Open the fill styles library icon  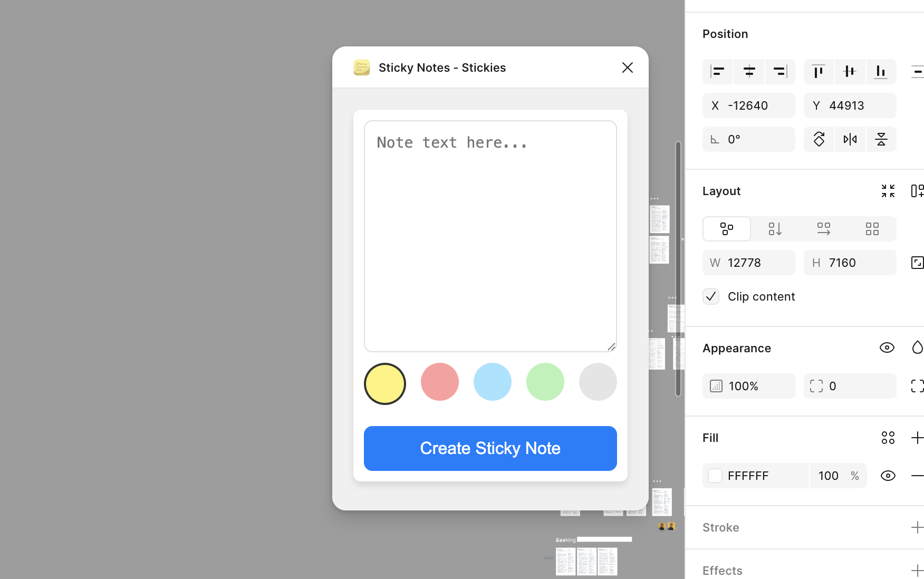click(888, 438)
